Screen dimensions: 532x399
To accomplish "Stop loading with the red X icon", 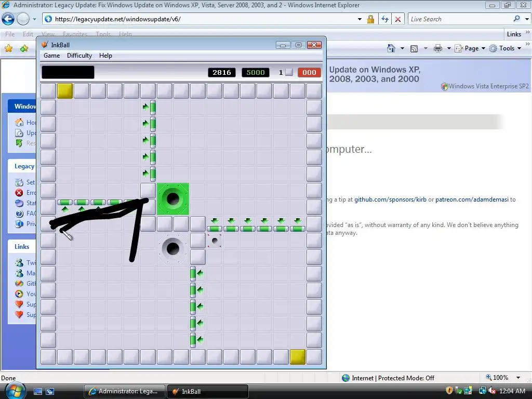I will 398,19.
